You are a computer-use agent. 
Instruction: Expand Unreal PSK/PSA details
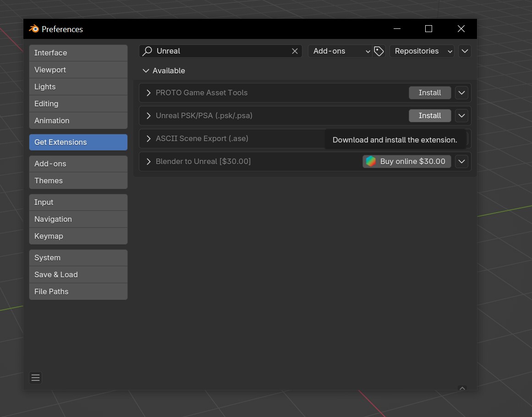coord(148,115)
